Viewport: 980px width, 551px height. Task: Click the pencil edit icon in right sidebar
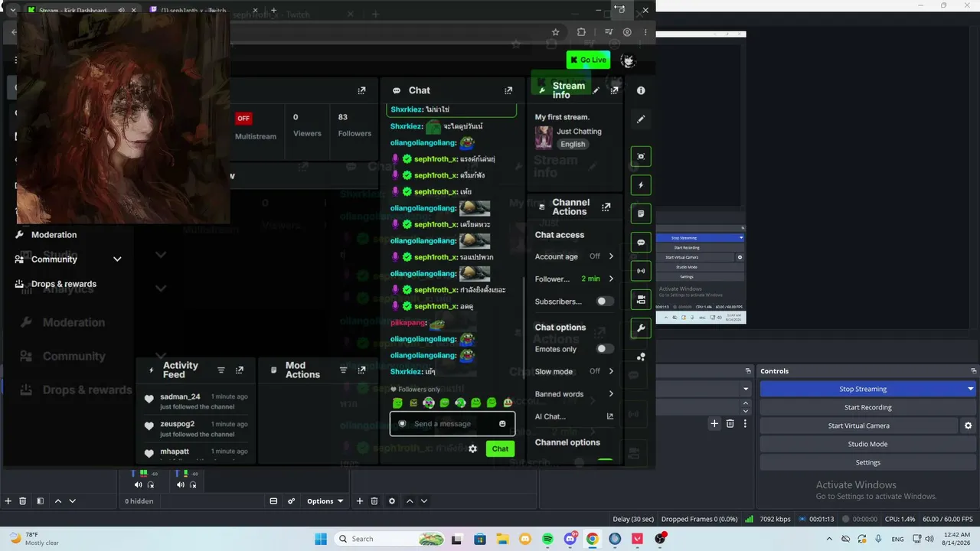tap(641, 119)
